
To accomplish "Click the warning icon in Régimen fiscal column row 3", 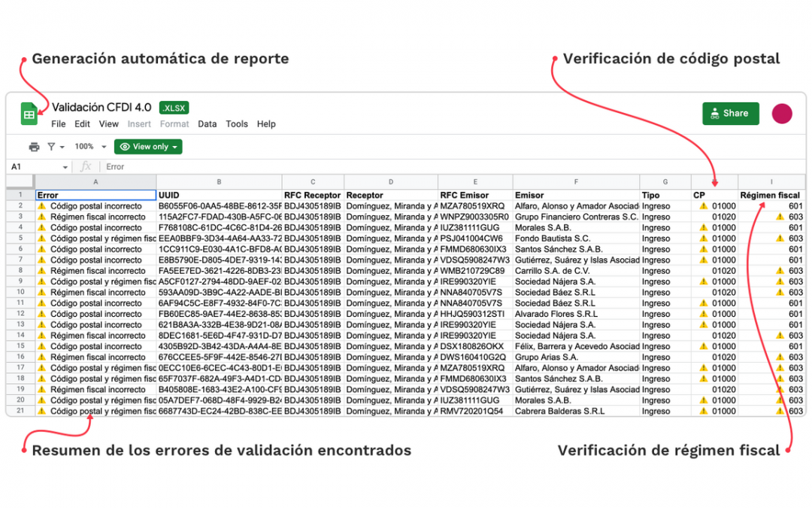I will pyautogui.click(x=780, y=217).
